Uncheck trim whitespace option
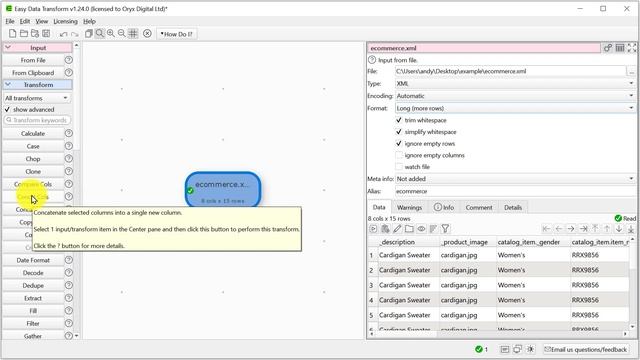Viewport: 640px width, 360px height. coord(399,120)
